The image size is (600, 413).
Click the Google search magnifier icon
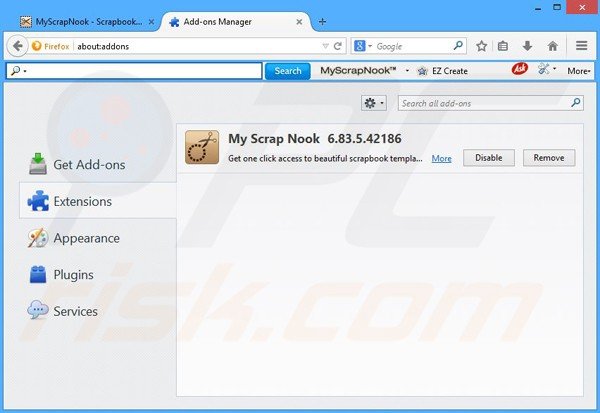[x=458, y=46]
